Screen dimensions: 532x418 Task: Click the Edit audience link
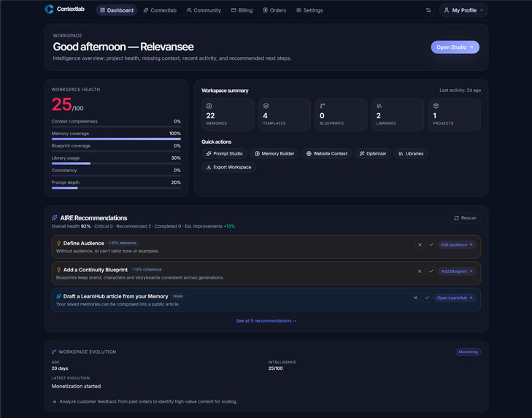point(457,244)
